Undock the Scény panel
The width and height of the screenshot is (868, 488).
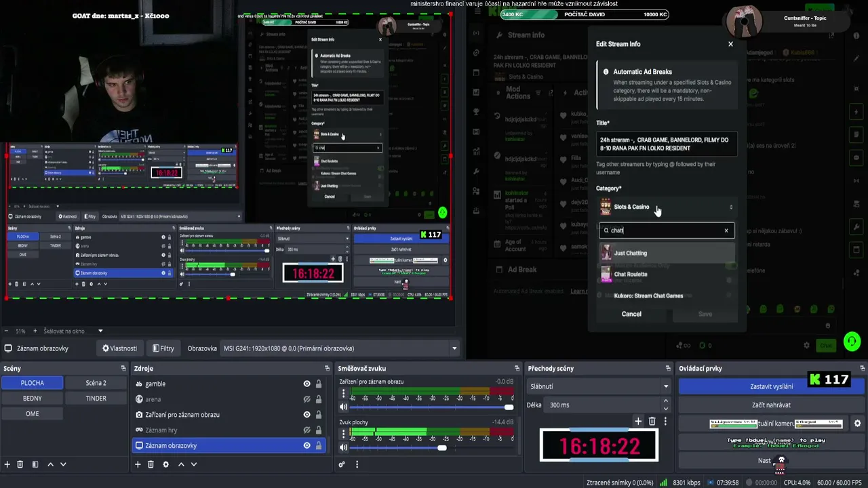point(123,368)
